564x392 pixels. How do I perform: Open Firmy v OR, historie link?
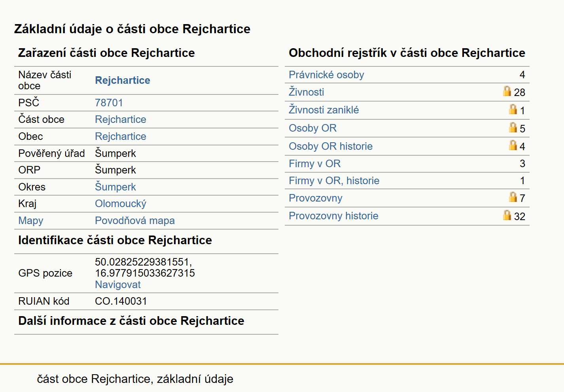[x=334, y=181]
